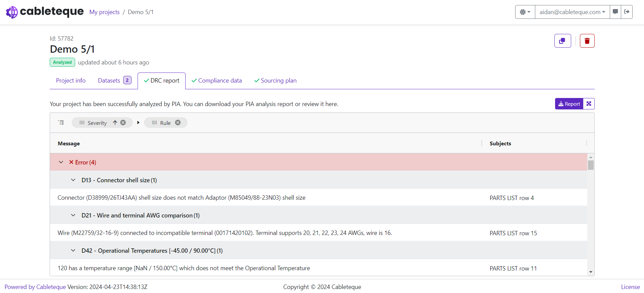Screen dimensions: 644x293
Task: Collapse the Error (4) group
Action: point(61,162)
